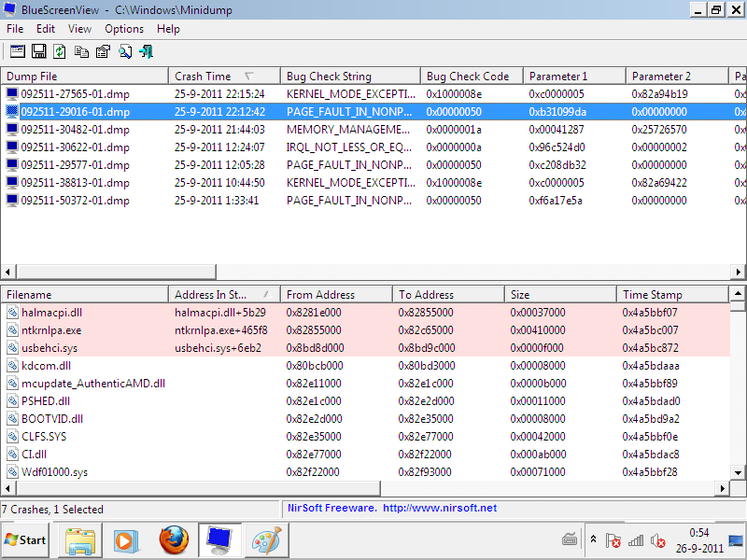This screenshot has width=747, height=560.
Task: Open Windows Media Player from taskbar
Action: (x=126, y=540)
